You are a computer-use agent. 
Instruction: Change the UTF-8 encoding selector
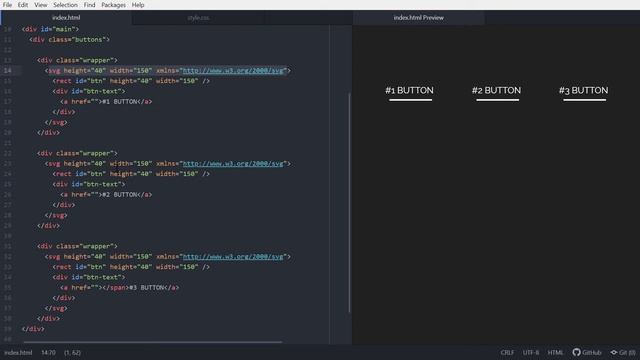point(531,352)
